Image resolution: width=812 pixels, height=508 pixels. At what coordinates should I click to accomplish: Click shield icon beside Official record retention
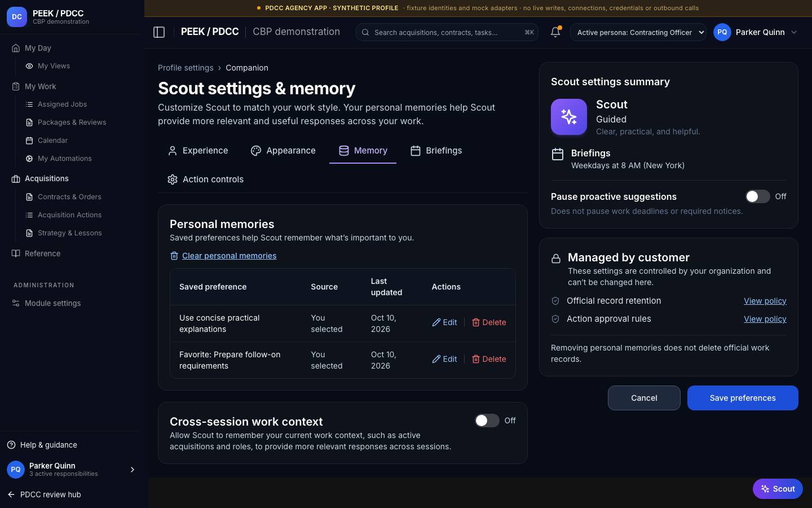(x=555, y=301)
